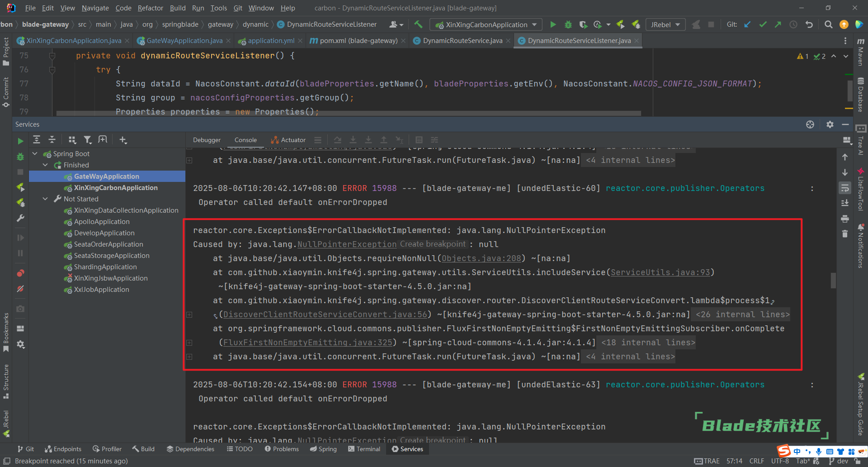Screen dimensions: 868x467
Task: Click the dev Git branch widget
Action: coord(839,461)
